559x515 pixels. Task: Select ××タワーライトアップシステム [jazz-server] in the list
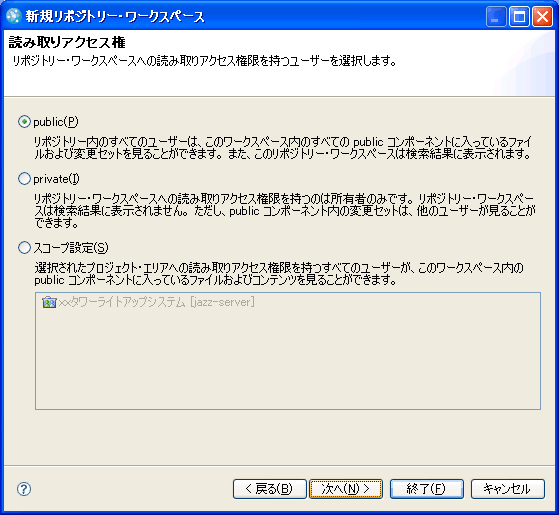pos(149,302)
